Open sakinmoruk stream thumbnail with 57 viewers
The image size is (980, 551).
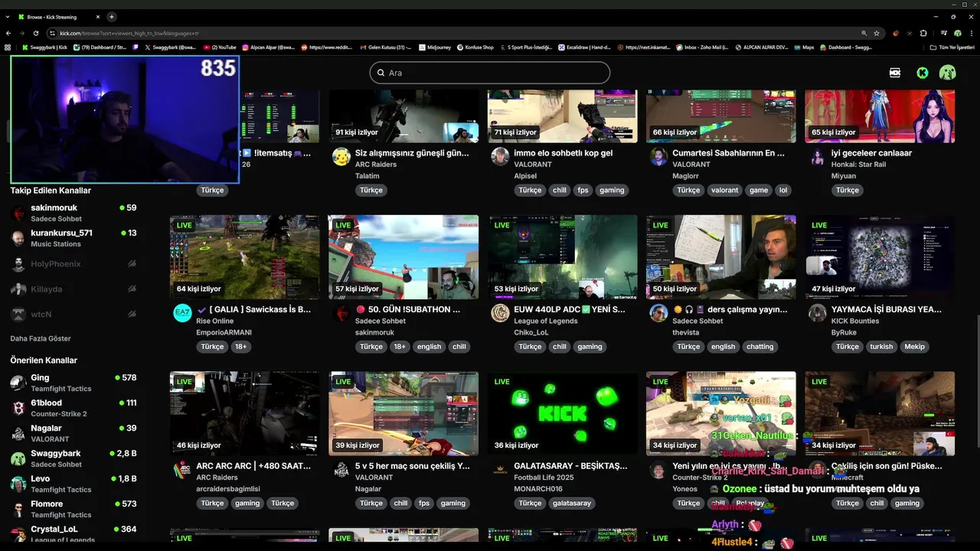pyautogui.click(x=403, y=256)
